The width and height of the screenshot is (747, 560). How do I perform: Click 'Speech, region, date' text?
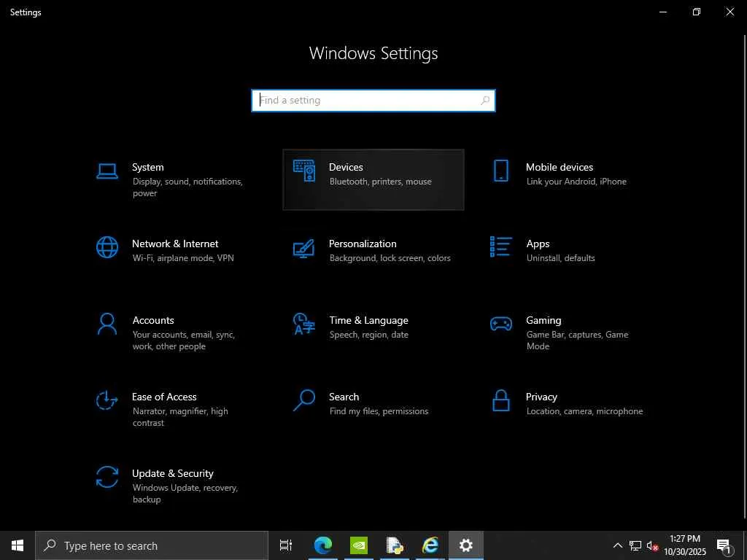coord(368,335)
